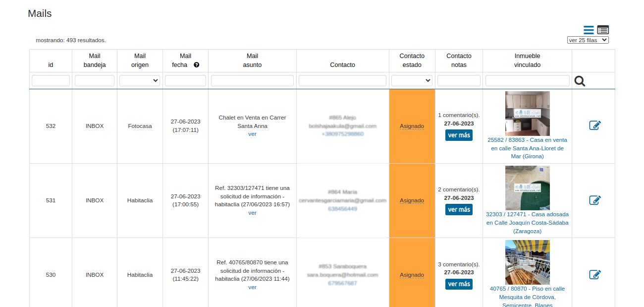Click 'ver más' button for mail 532
This screenshot has width=644, height=307.
459,135
